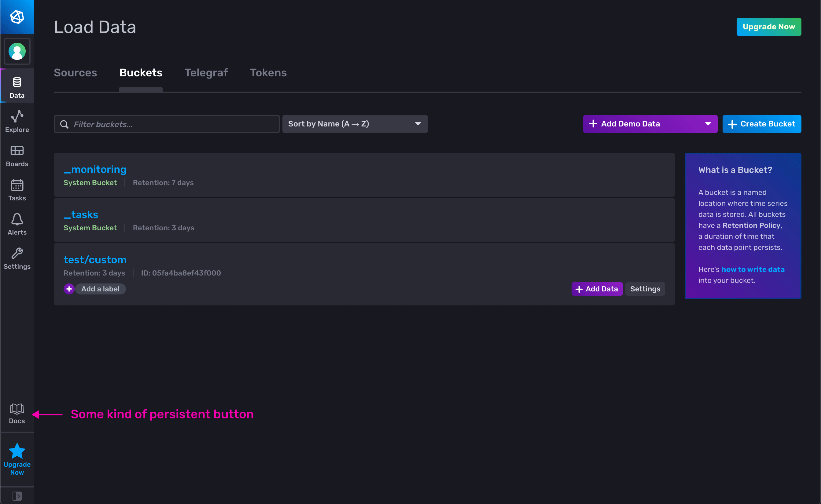This screenshot has width=821, height=504.
Task: Click System Bucket label under _tasks
Action: 90,228
